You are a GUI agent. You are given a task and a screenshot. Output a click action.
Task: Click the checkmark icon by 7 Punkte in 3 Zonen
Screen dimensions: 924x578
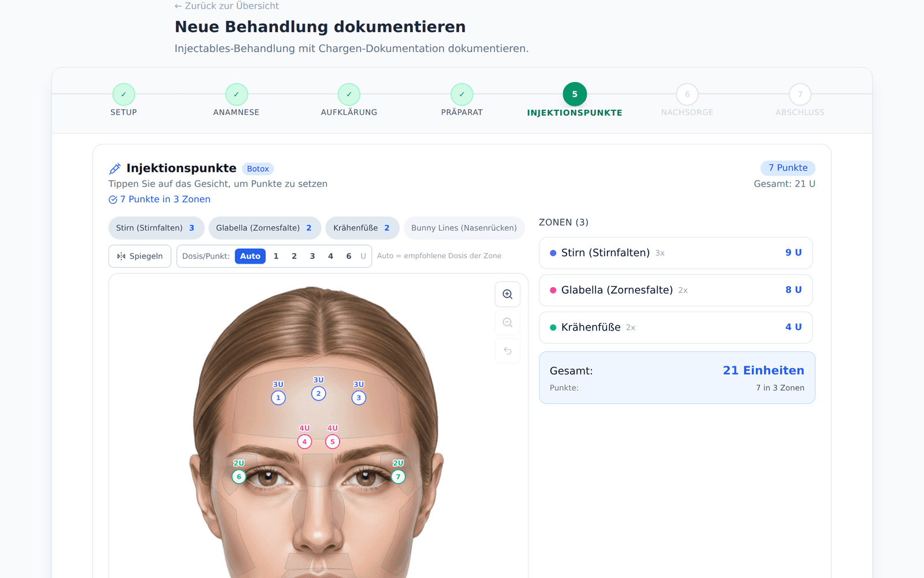113,199
